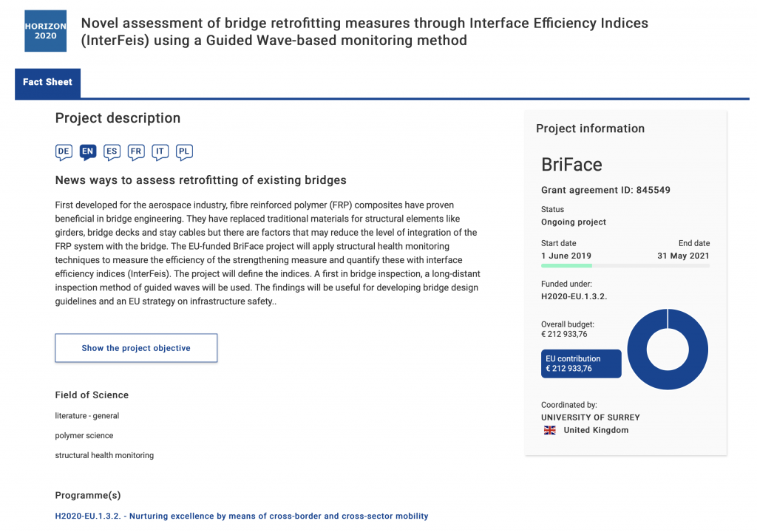
Task: Click the 'Programme(s)' heading
Action: click(88, 495)
